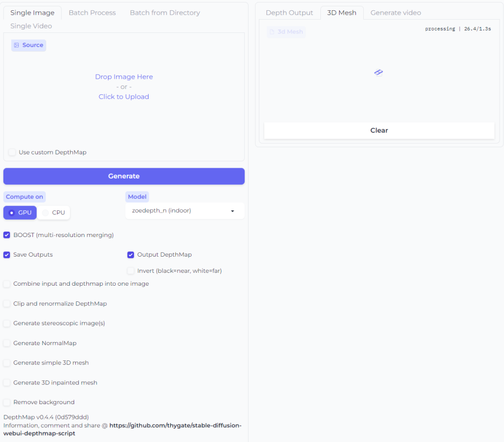Disable the Output DepthMap checkbox

point(130,255)
